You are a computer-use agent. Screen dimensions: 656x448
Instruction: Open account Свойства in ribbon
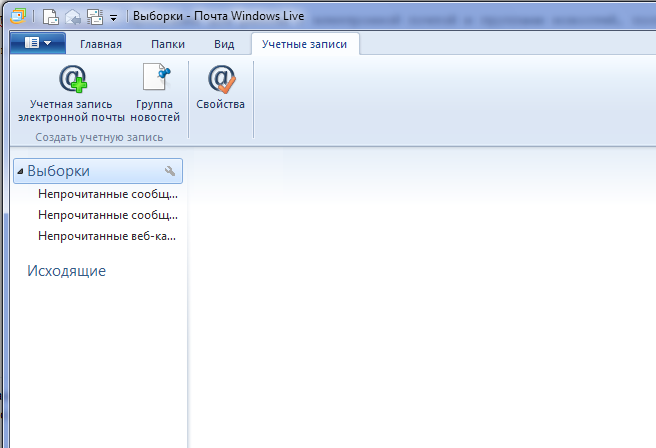(x=220, y=88)
